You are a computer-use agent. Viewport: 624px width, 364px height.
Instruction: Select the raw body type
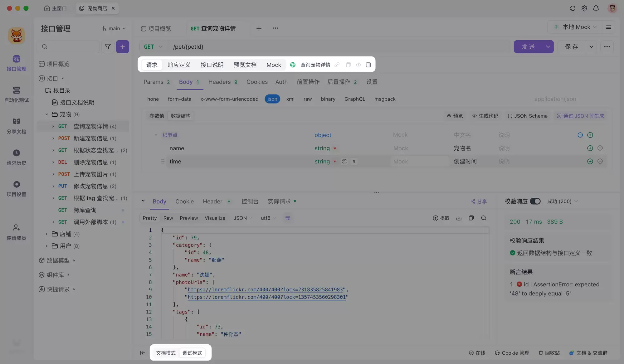[x=308, y=99]
